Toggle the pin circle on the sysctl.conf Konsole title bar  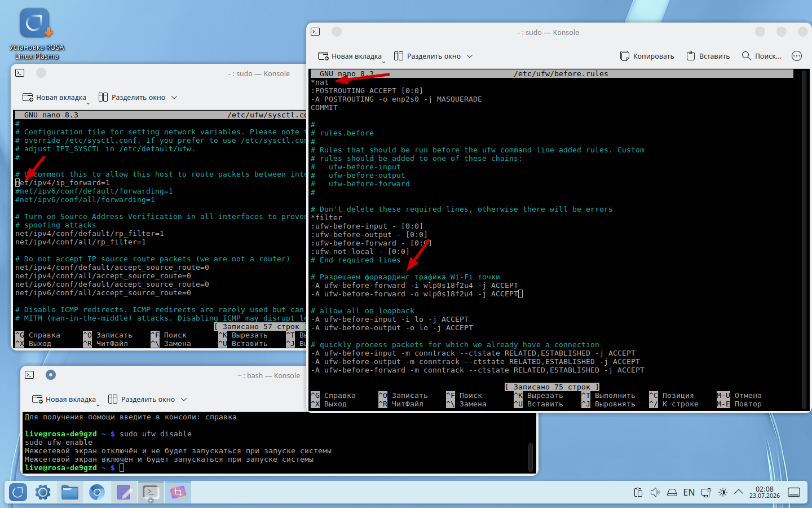pyautogui.click(x=41, y=73)
